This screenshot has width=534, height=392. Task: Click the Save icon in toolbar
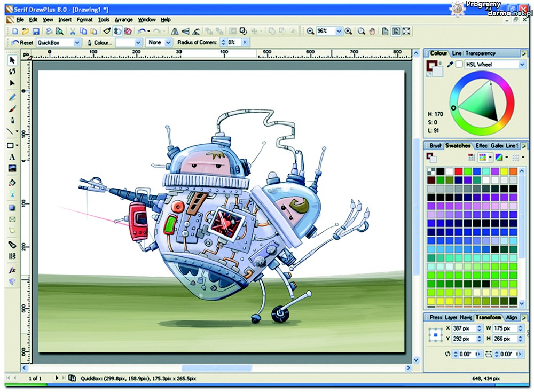[36, 32]
